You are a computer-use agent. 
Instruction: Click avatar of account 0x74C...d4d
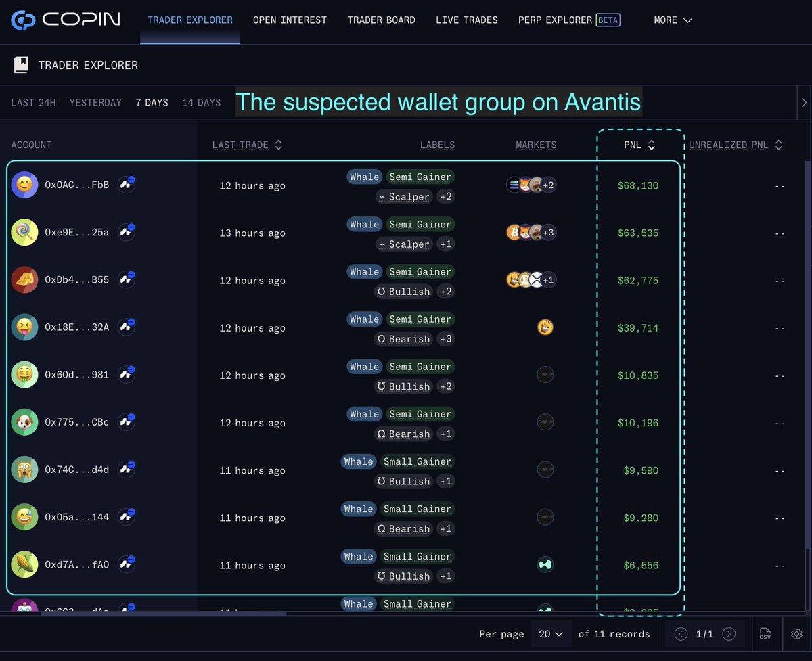[x=24, y=470]
